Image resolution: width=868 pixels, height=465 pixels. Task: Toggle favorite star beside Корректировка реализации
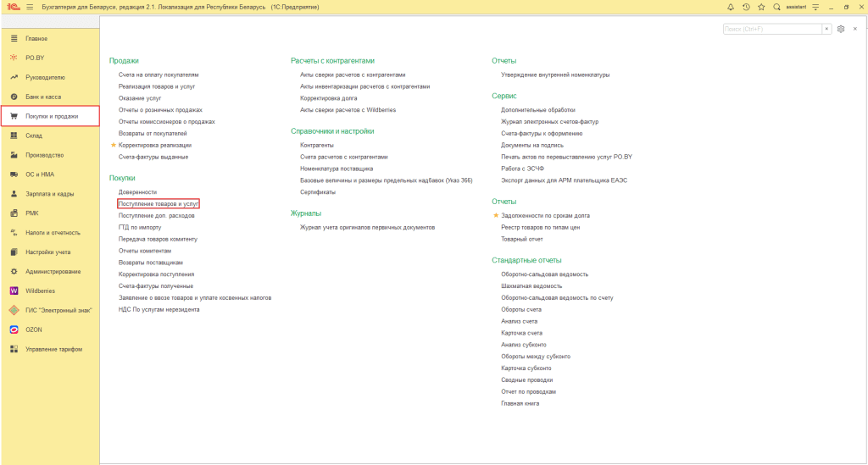click(114, 145)
